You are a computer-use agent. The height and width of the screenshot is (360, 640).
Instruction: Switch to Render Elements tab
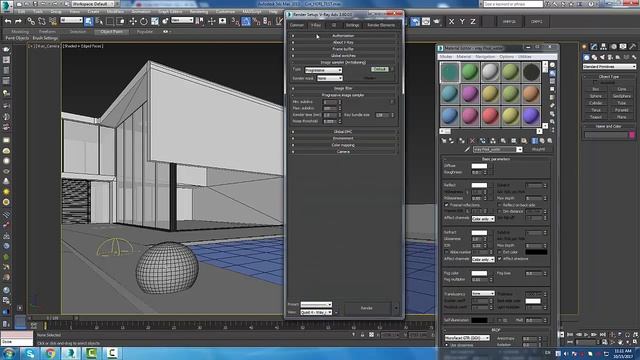(381, 25)
